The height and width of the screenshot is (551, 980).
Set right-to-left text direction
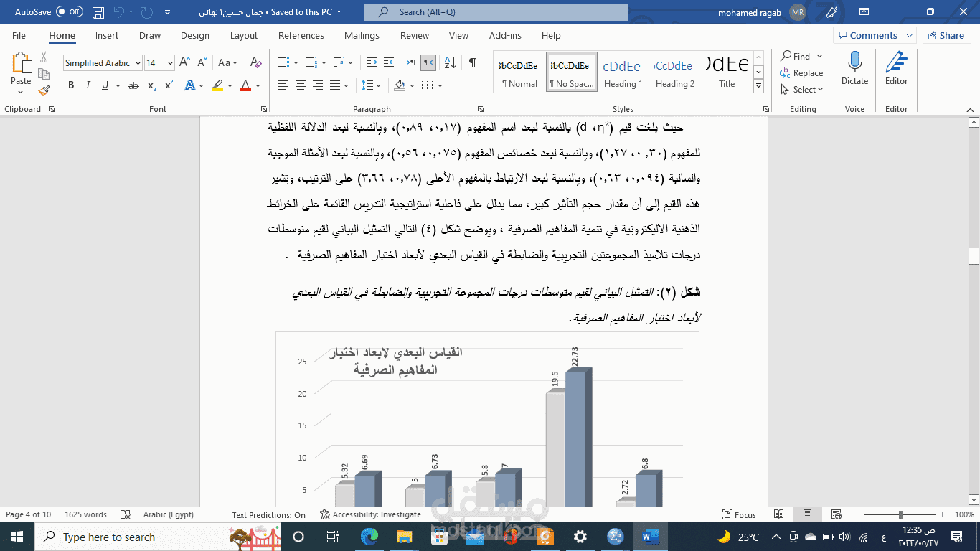pos(428,62)
